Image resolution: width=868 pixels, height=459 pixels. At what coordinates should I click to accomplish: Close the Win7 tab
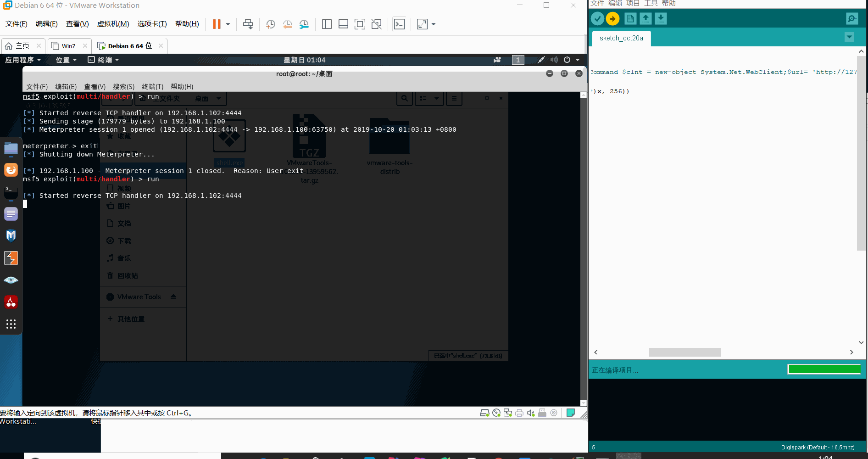click(x=85, y=46)
